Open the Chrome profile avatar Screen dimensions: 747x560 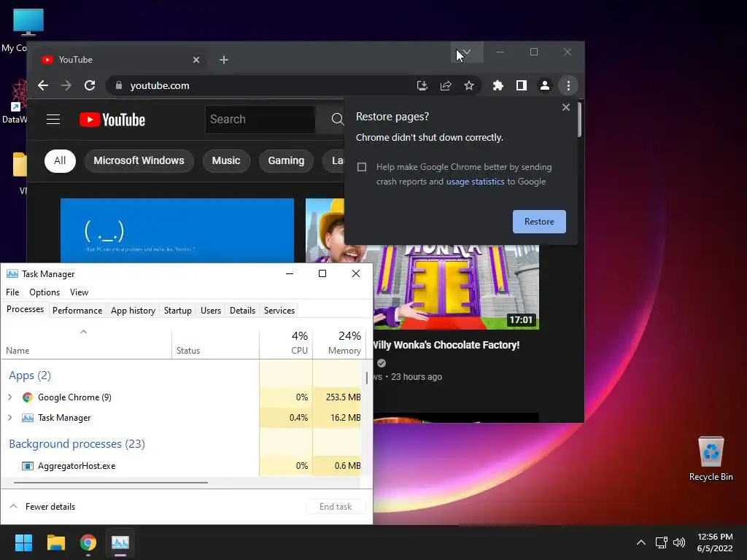click(x=544, y=85)
